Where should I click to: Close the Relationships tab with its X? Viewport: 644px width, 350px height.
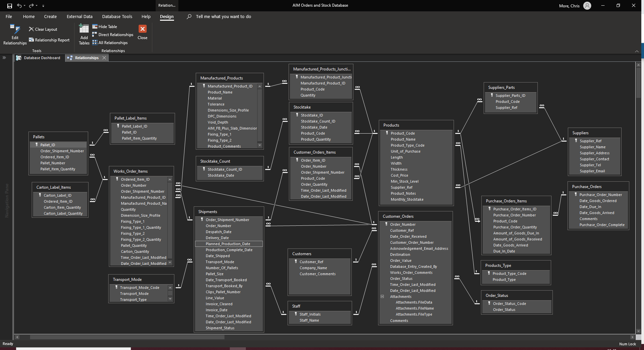coord(104,58)
